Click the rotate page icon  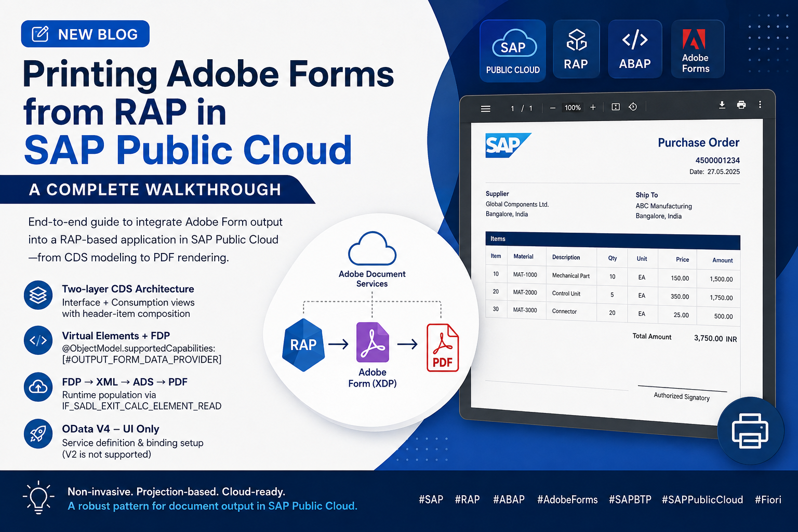click(x=633, y=107)
